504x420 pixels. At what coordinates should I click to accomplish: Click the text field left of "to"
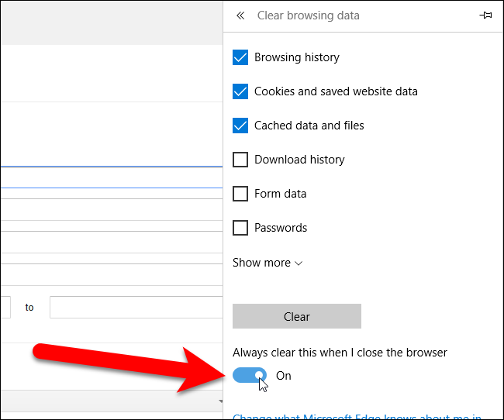coord(5,307)
